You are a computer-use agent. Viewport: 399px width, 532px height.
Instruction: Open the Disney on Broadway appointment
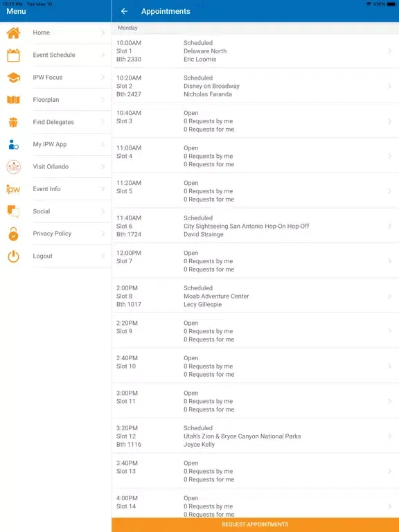(x=255, y=86)
